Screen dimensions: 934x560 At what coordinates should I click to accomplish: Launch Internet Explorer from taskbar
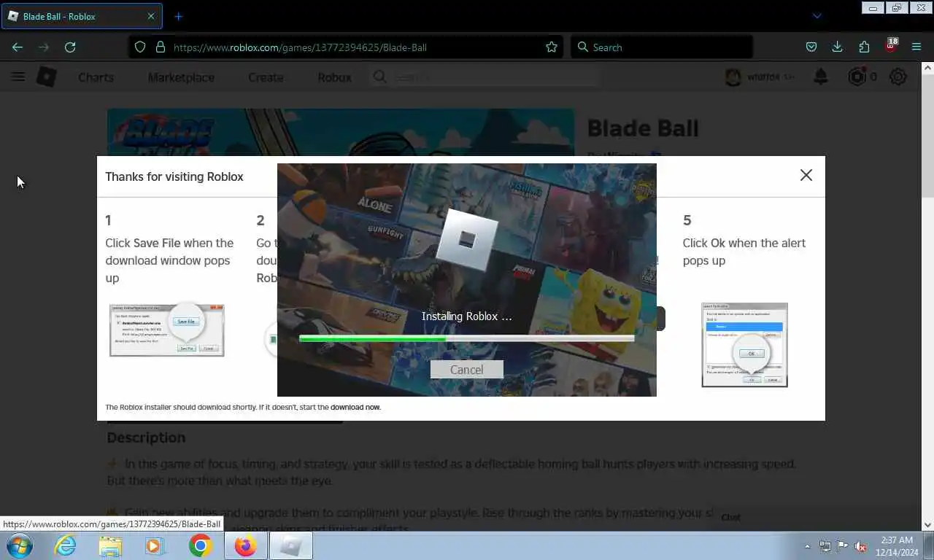[x=66, y=545]
